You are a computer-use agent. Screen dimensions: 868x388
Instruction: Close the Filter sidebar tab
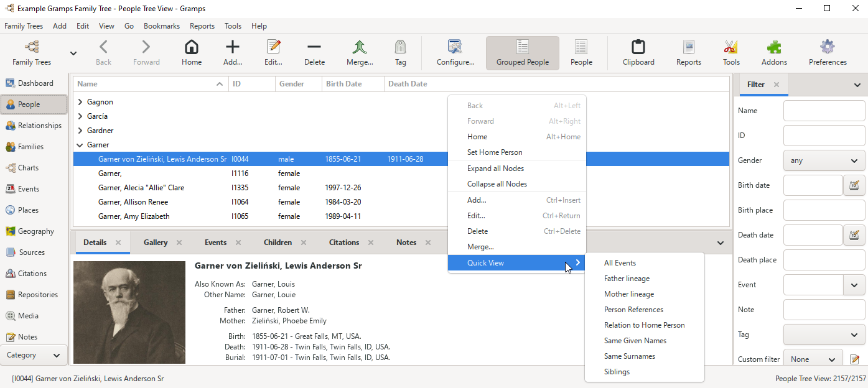776,85
